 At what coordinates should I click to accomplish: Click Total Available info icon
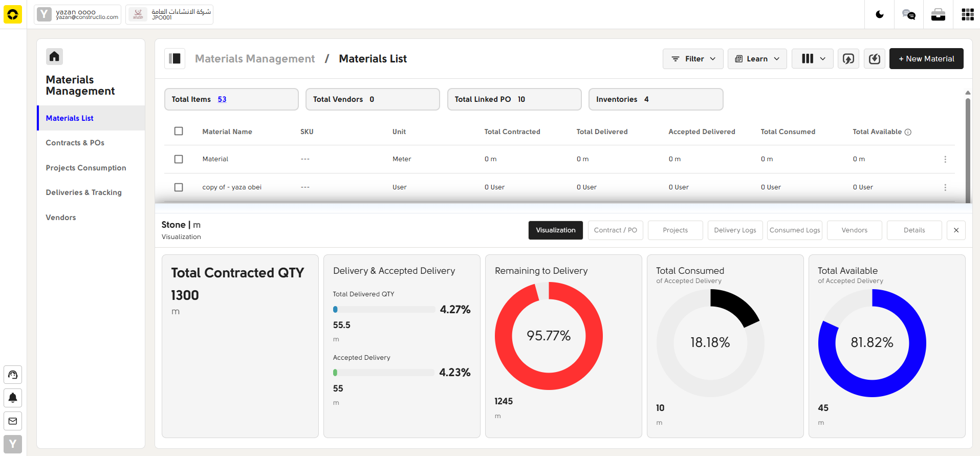908,132
